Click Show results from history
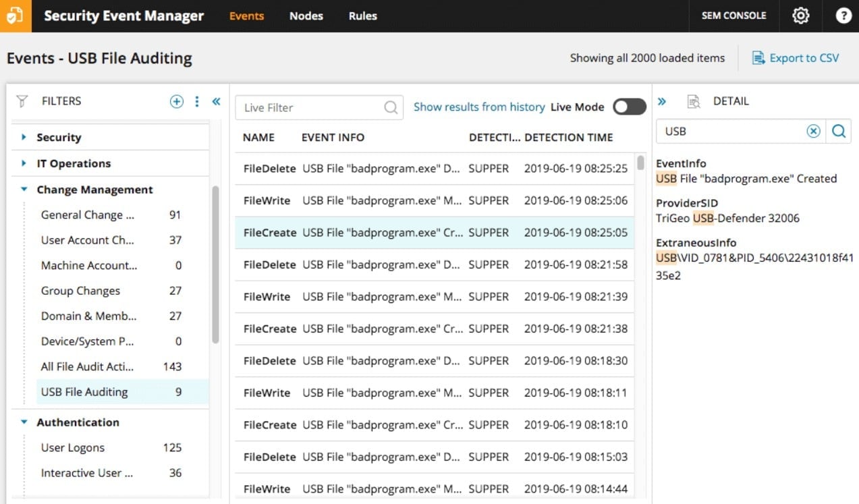The image size is (859, 504). [x=479, y=107]
